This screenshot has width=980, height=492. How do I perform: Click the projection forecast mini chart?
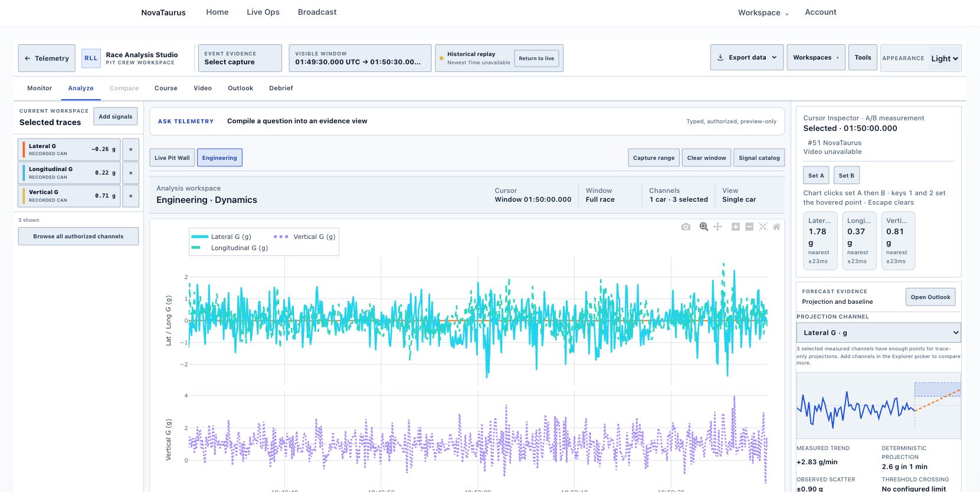coord(879,405)
